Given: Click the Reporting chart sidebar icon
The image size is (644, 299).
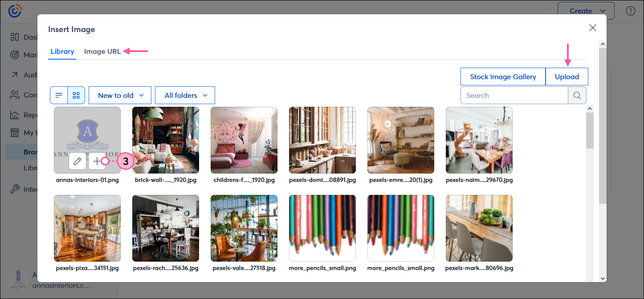Looking at the screenshot, I should coord(15,115).
